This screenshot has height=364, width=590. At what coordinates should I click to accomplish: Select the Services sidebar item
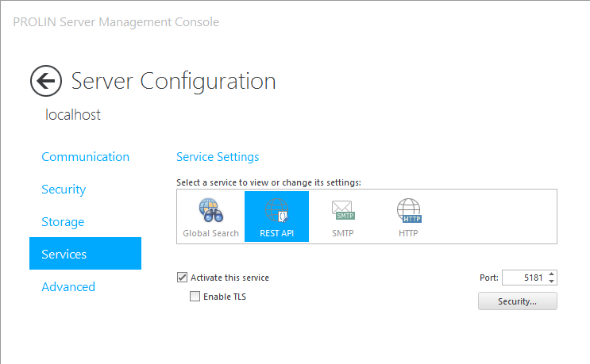[85, 255]
